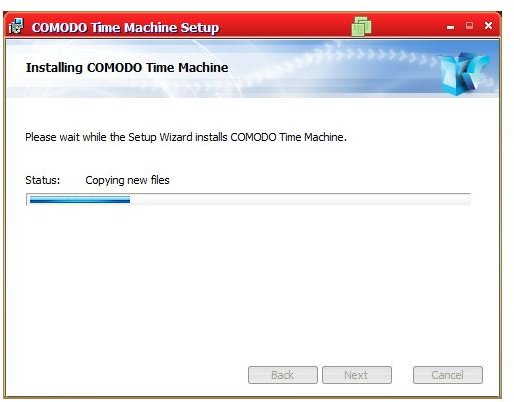The image size is (514, 402).
Task: Click the installer package icon in title bar
Action: click(16, 26)
